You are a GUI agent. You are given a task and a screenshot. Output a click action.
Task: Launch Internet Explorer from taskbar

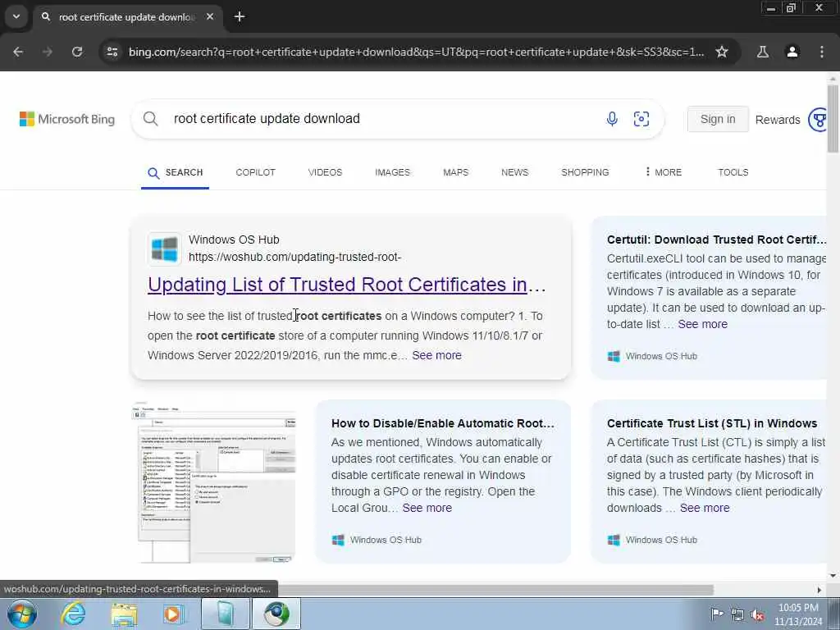coord(73,614)
